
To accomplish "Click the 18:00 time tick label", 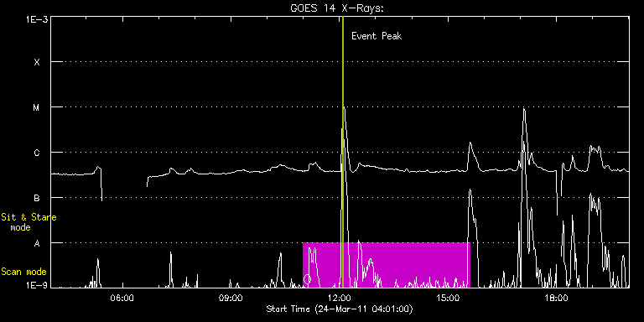I will pyautogui.click(x=556, y=298).
